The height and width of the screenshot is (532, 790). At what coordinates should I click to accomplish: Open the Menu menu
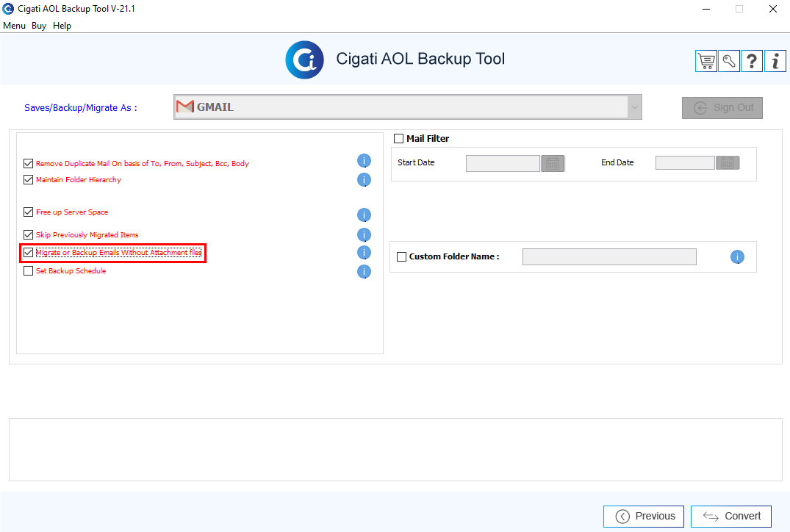click(x=14, y=26)
